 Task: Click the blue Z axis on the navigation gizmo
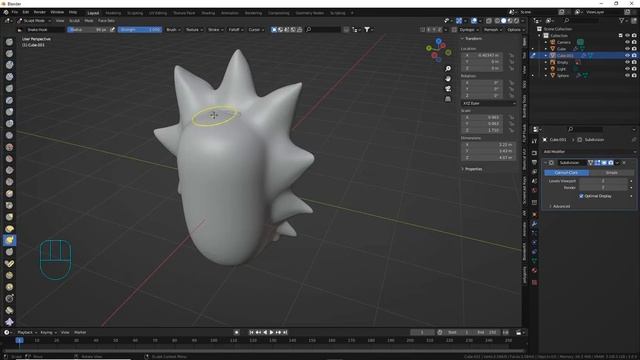point(438,41)
